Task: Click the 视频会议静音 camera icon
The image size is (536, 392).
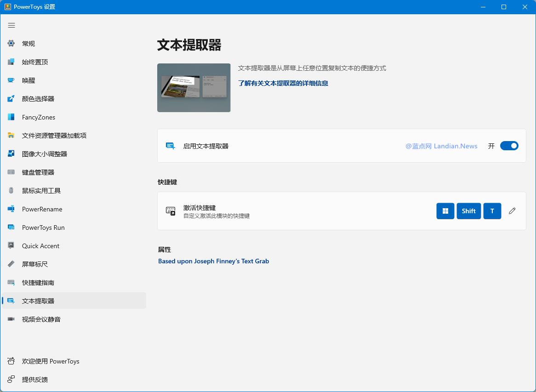Action: point(11,319)
